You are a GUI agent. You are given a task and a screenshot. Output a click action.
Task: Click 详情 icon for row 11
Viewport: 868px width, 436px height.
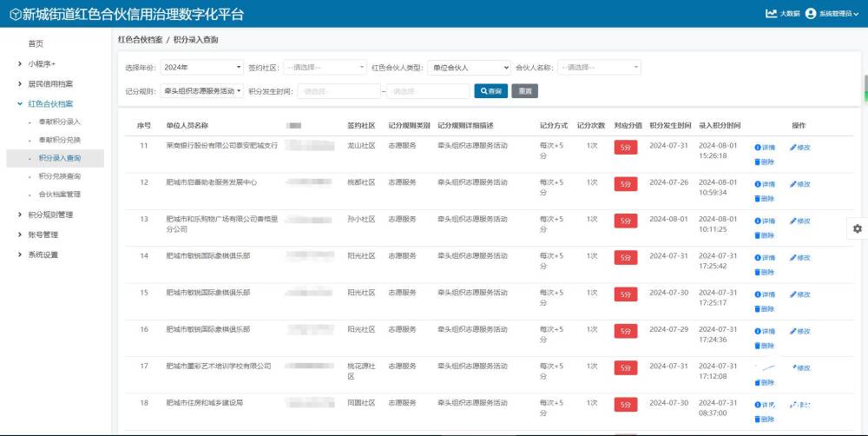pyautogui.click(x=758, y=148)
